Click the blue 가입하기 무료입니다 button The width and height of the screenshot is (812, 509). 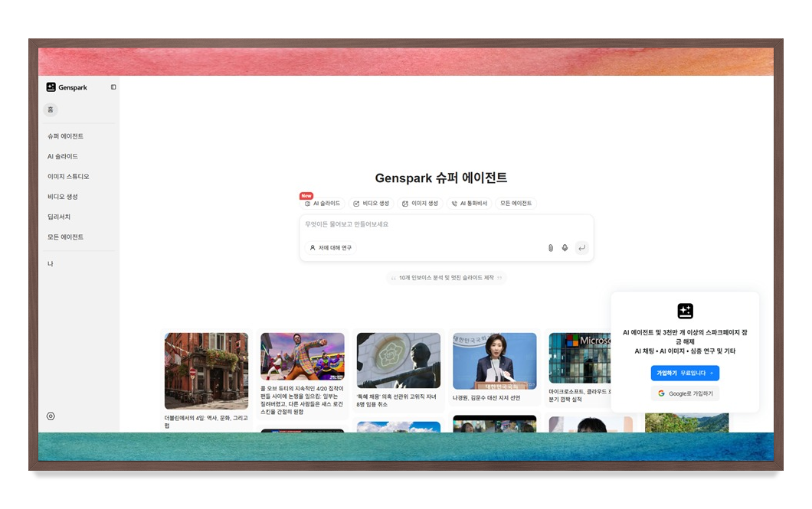685,373
